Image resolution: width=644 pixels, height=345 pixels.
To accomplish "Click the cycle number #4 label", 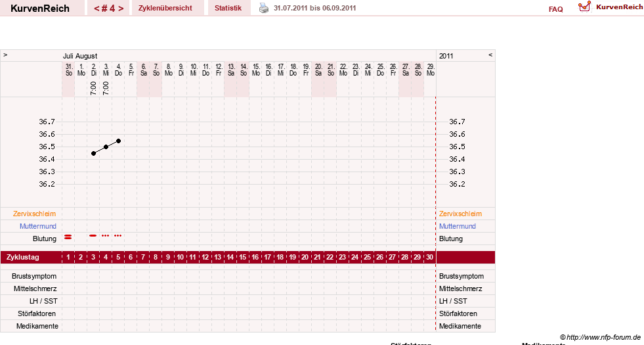I will tap(108, 9).
